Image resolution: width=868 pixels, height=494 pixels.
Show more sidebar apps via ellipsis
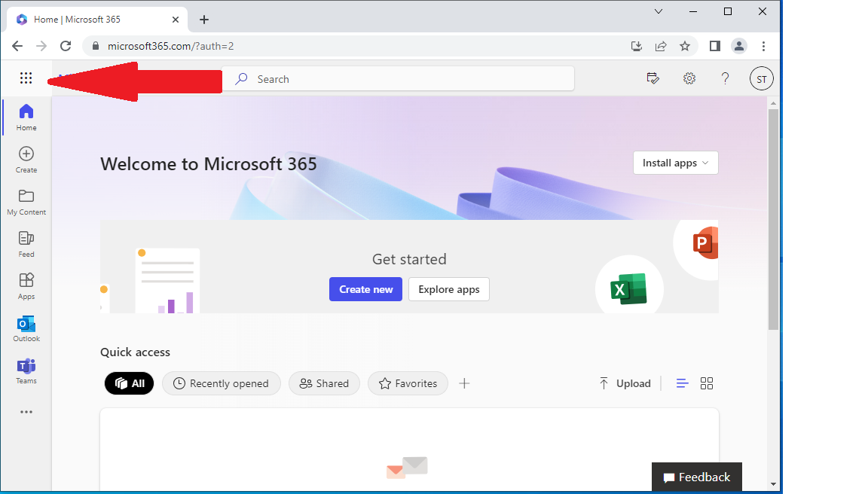[26, 412]
